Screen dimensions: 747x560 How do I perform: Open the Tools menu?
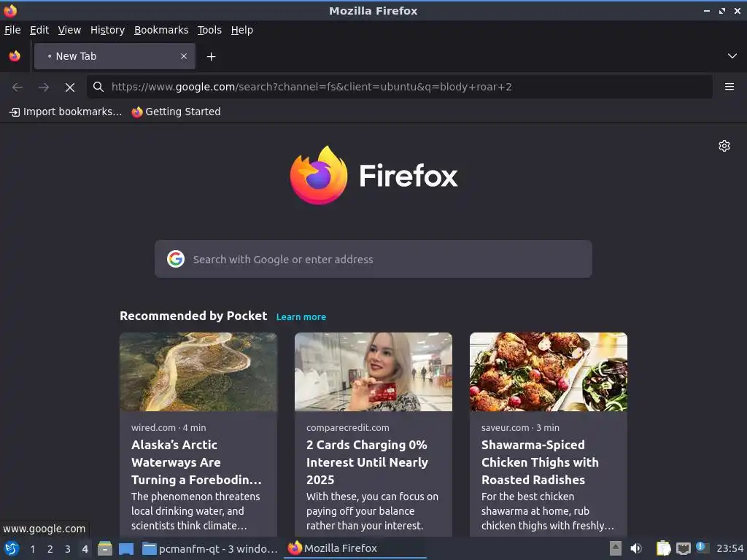[209, 30]
